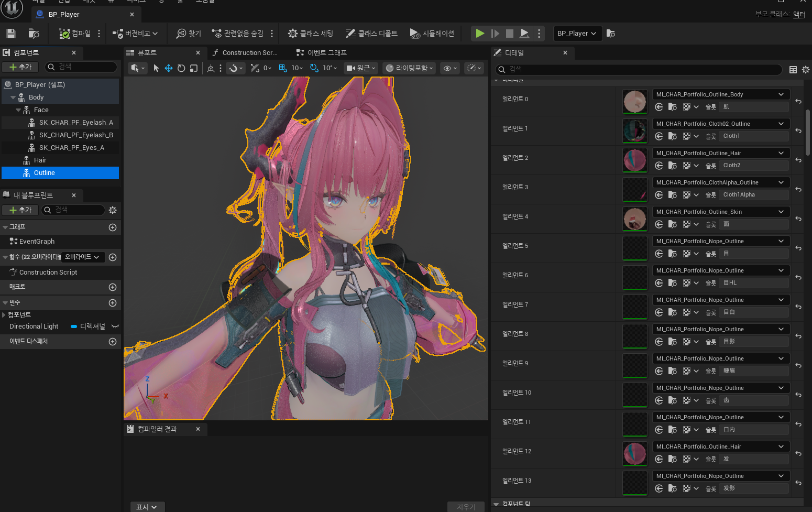Click the add-variable plus icon on the 변수 row
Image resolution: width=812 pixels, height=512 pixels.
coord(113,303)
